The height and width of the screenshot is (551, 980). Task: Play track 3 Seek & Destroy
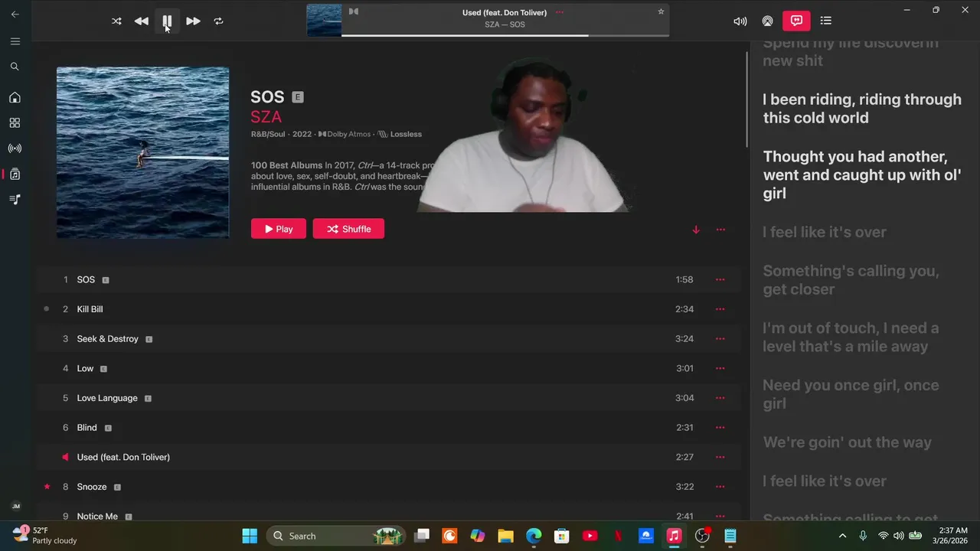388,339
